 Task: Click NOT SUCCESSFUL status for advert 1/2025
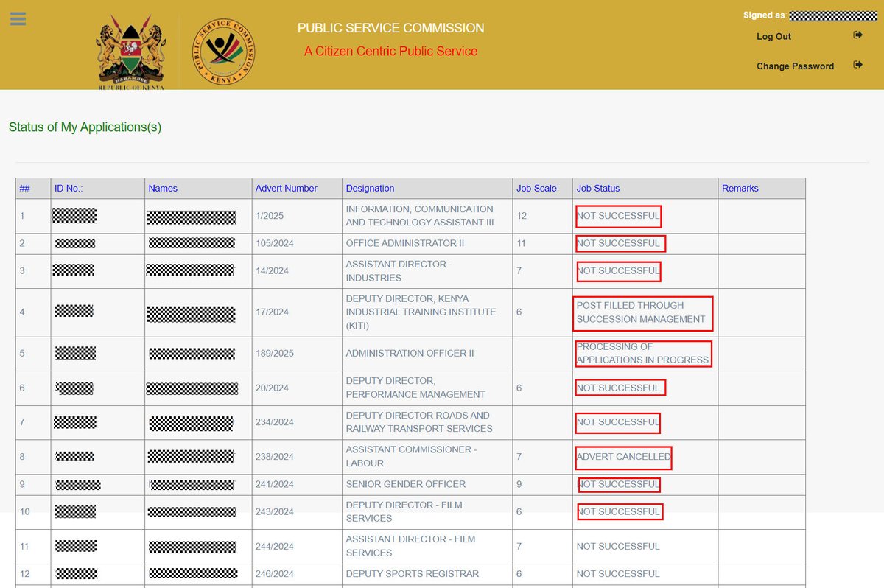(618, 216)
